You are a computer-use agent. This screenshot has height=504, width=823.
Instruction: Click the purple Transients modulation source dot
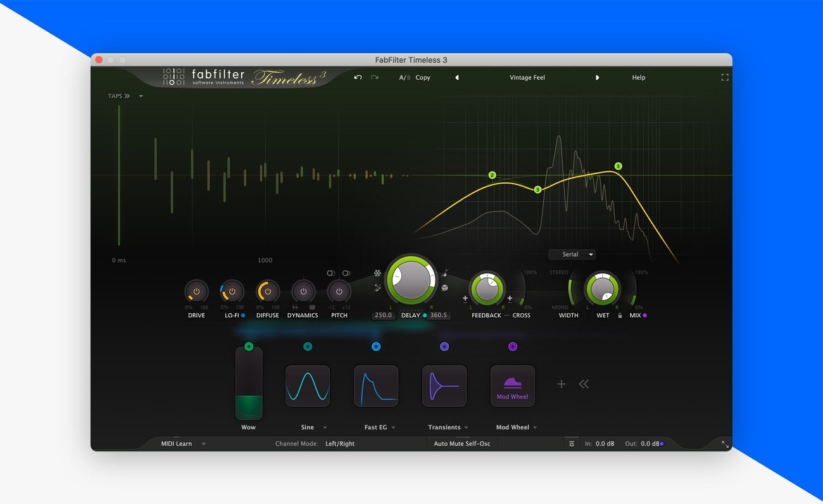click(x=444, y=346)
